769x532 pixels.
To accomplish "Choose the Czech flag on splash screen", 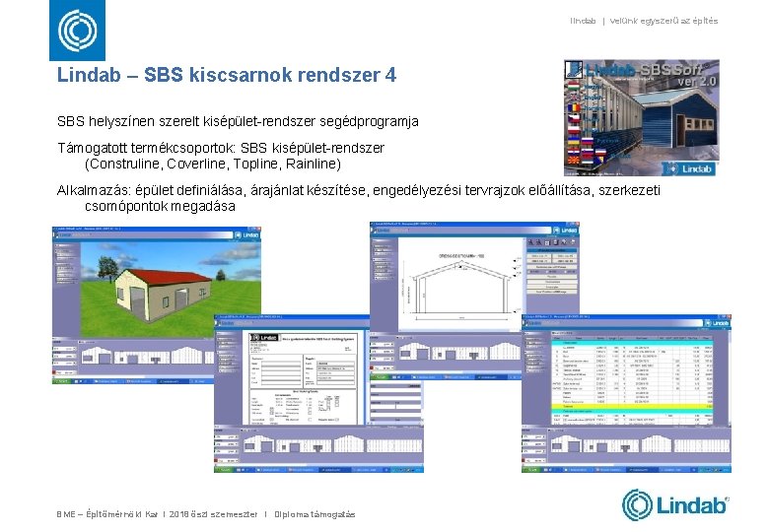I will click(x=574, y=118).
